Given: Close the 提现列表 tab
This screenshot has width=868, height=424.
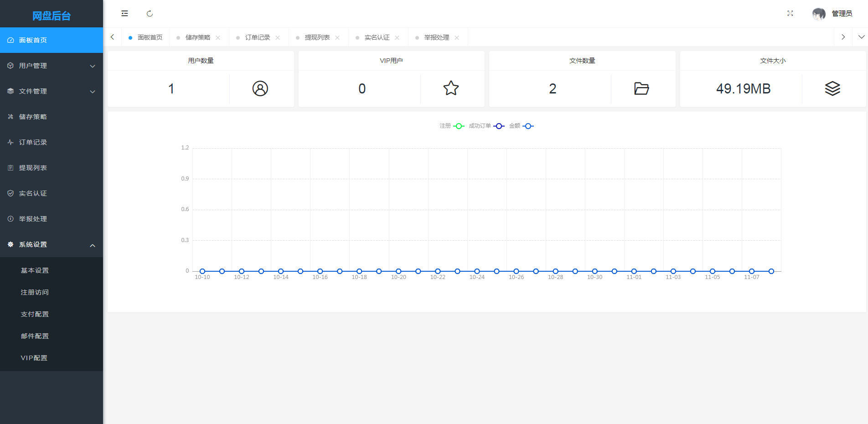Looking at the screenshot, I should pos(337,38).
